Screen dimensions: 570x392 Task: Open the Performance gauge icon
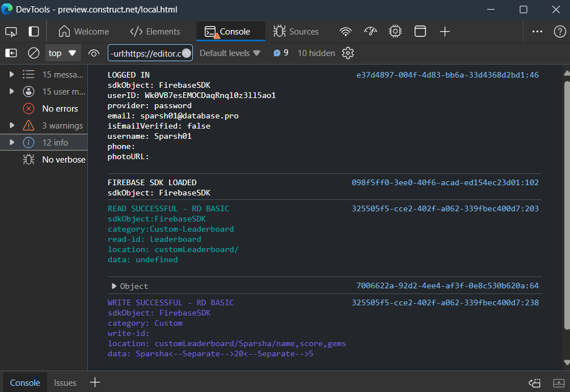click(x=370, y=32)
